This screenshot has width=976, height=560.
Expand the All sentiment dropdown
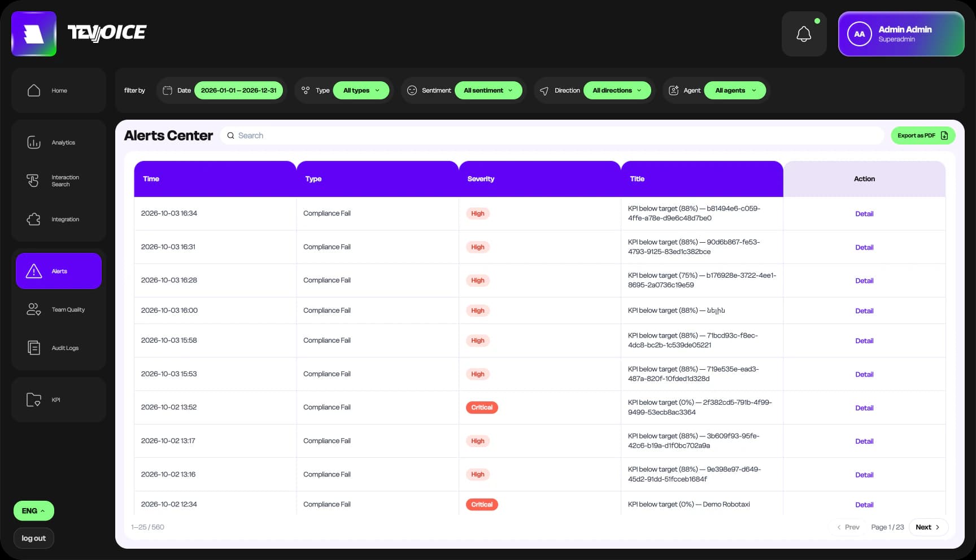[489, 90]
